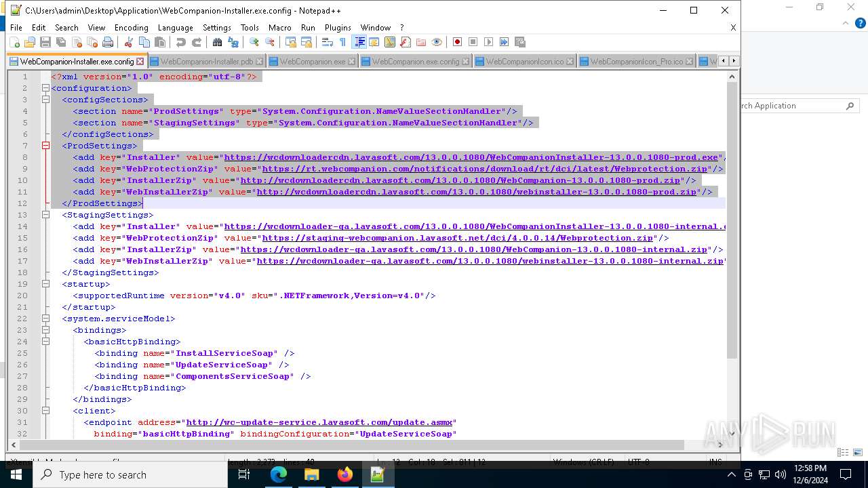Open the Webprotection.zip link on line 9
Viewport: 868px width, 488px height.
484,169
